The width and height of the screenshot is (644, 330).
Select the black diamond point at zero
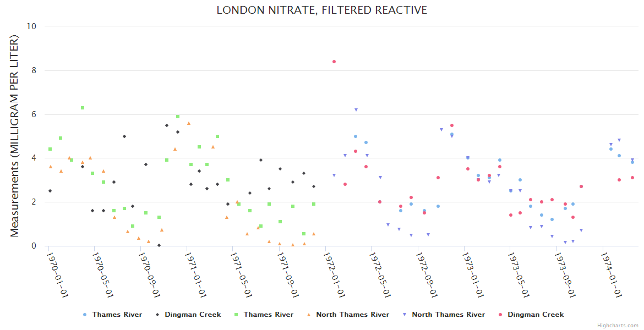[159, 245]
